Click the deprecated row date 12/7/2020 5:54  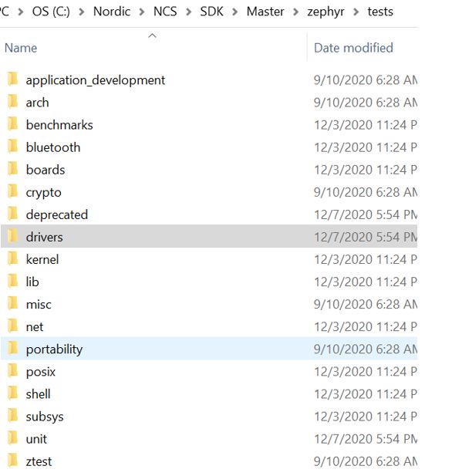coord(366,214)
